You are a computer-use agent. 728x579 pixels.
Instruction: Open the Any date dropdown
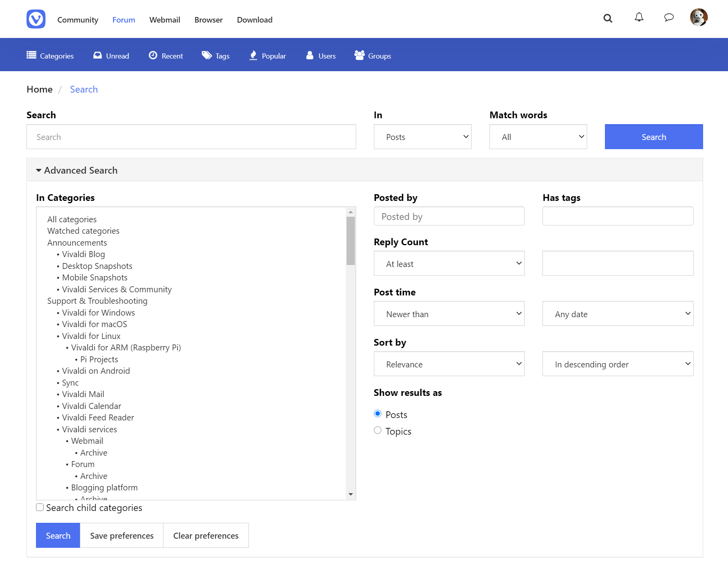[x=618, y=314]
